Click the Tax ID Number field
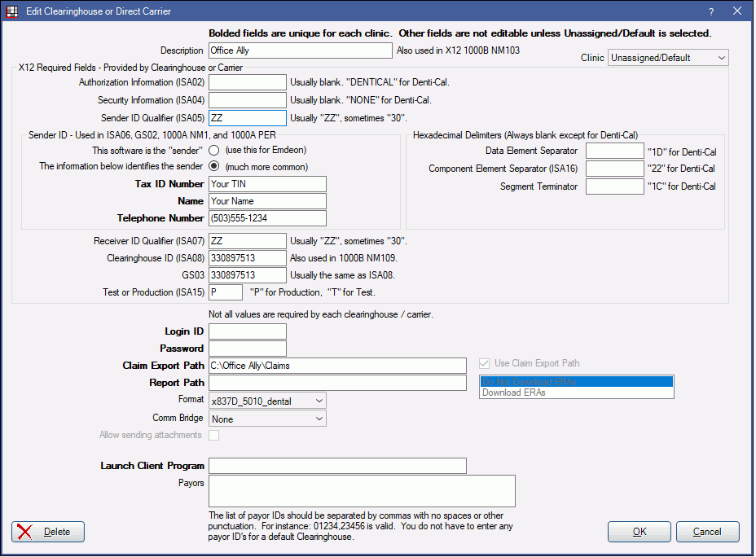Screen dimensions: 756x557 (x=267, y=184)
